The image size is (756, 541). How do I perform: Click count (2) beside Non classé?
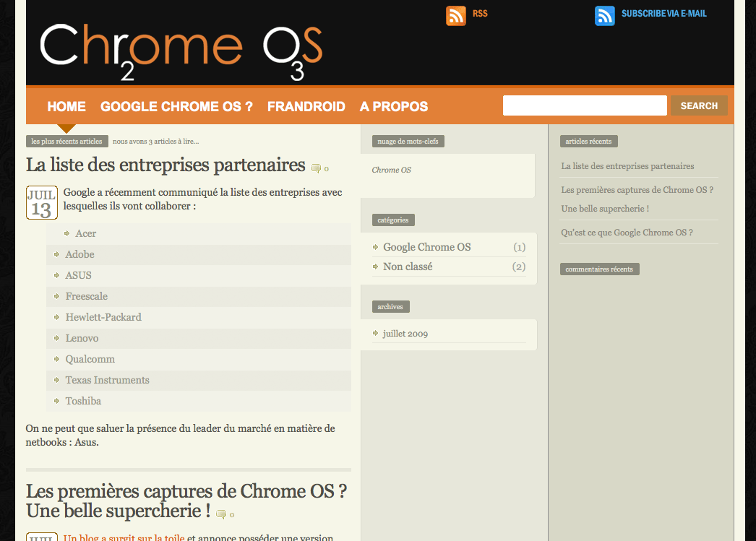click(x=519, y=267)
